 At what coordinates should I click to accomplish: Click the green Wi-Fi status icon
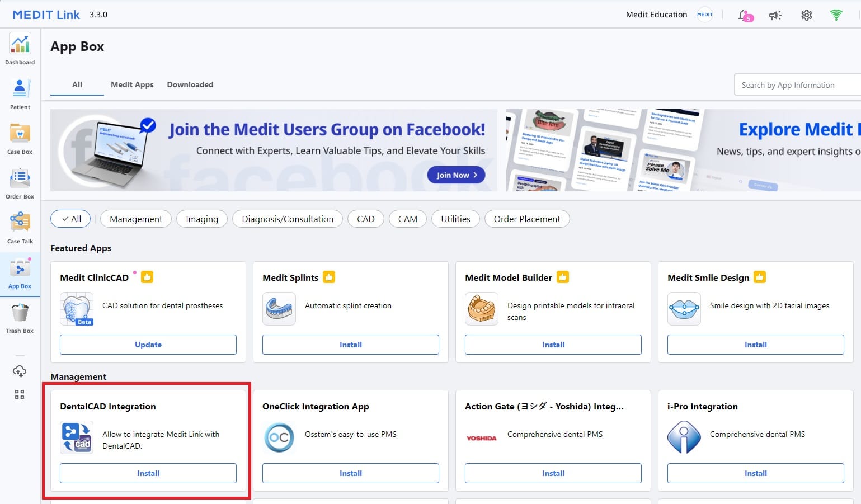click(x=836, y=15)
